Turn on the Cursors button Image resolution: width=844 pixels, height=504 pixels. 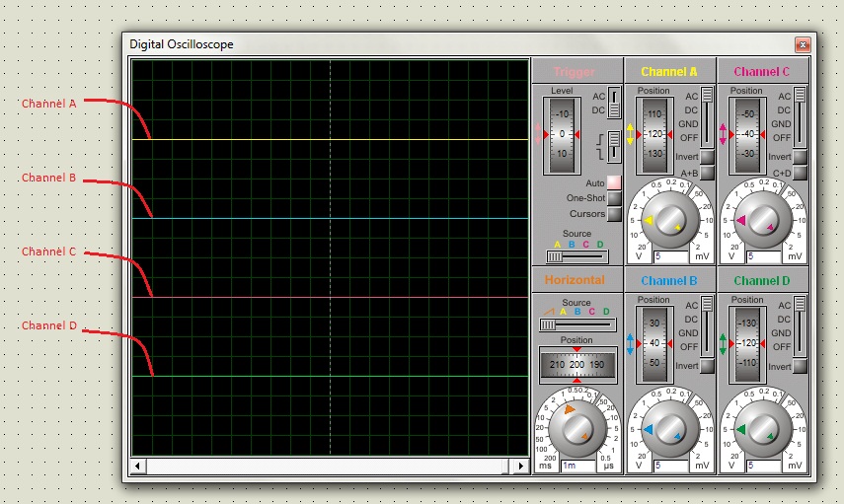coord(614,213)
